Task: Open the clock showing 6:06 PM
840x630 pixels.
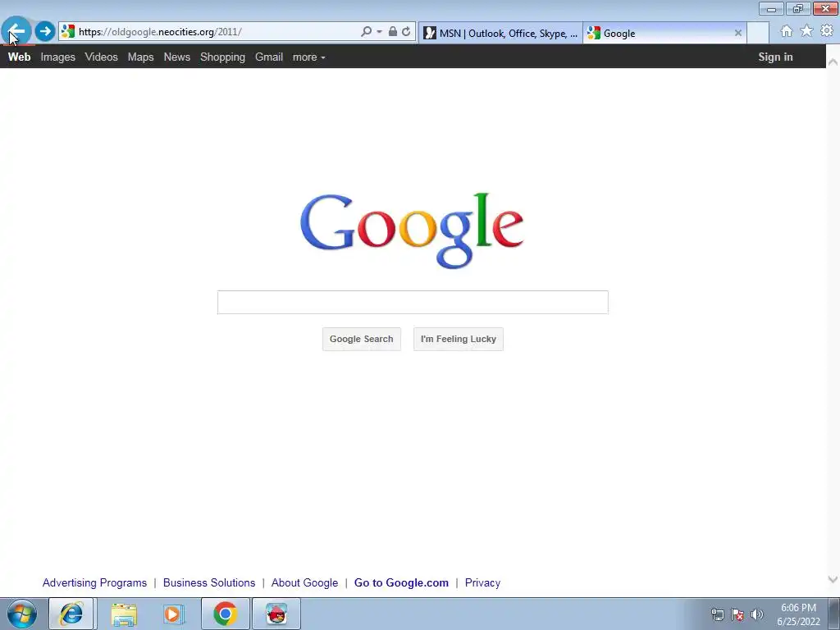Action: [798, 614]
